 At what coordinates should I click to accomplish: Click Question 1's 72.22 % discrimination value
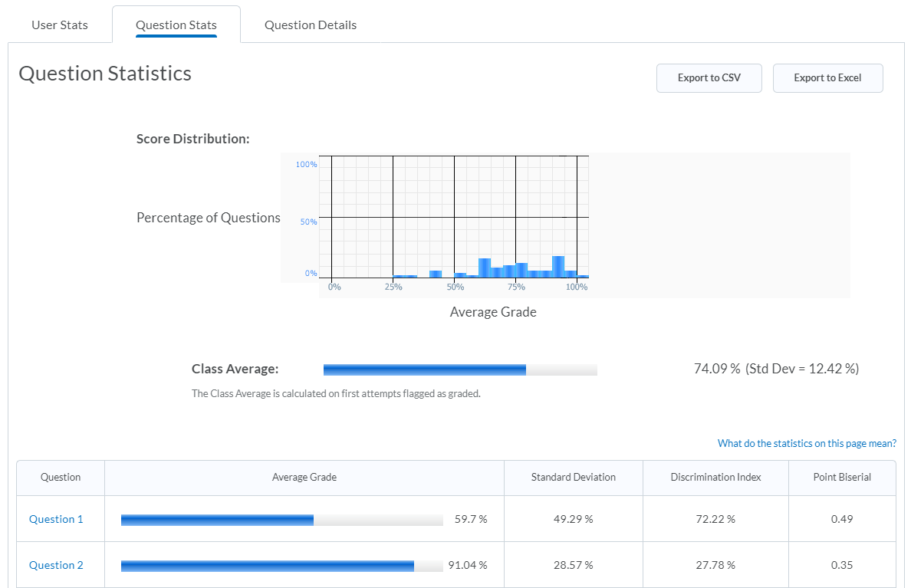(715, 519)
